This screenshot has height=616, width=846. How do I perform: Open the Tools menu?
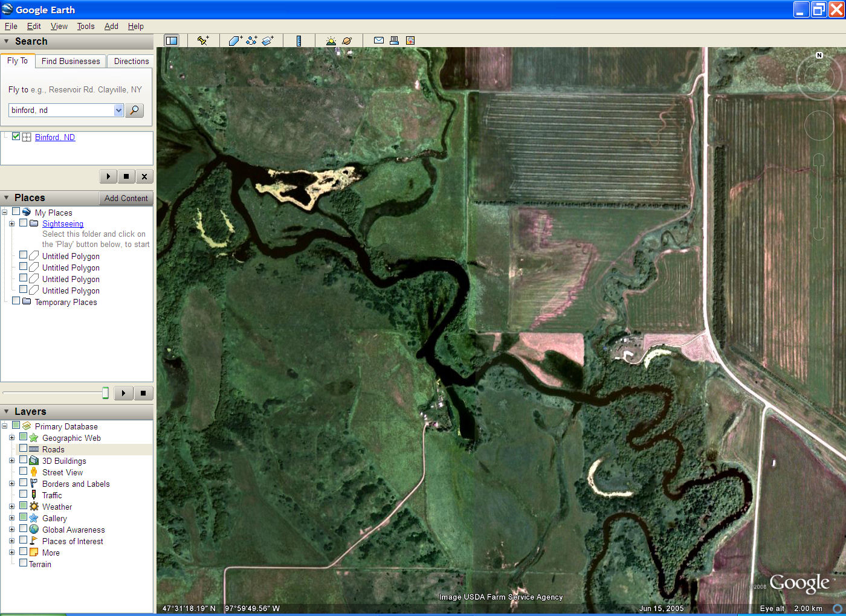click(86, 26)
